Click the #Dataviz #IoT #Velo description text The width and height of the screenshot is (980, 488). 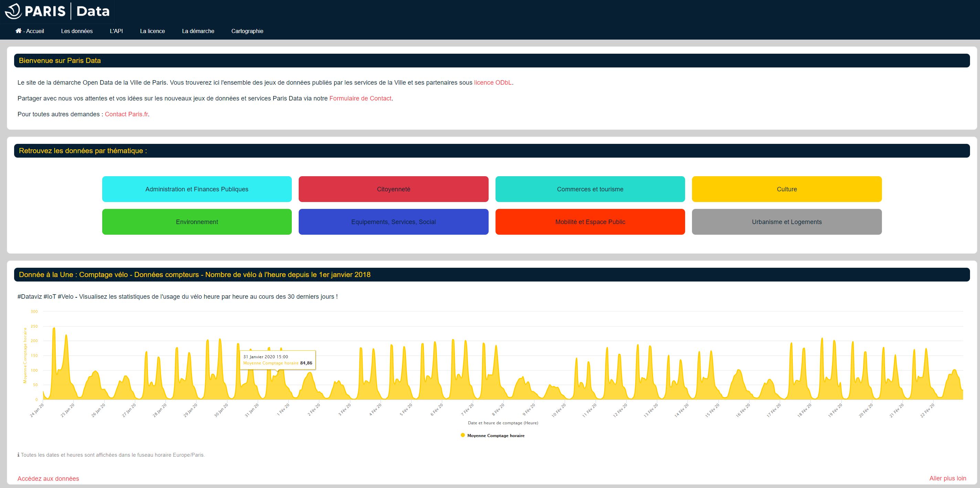[178, 297]
